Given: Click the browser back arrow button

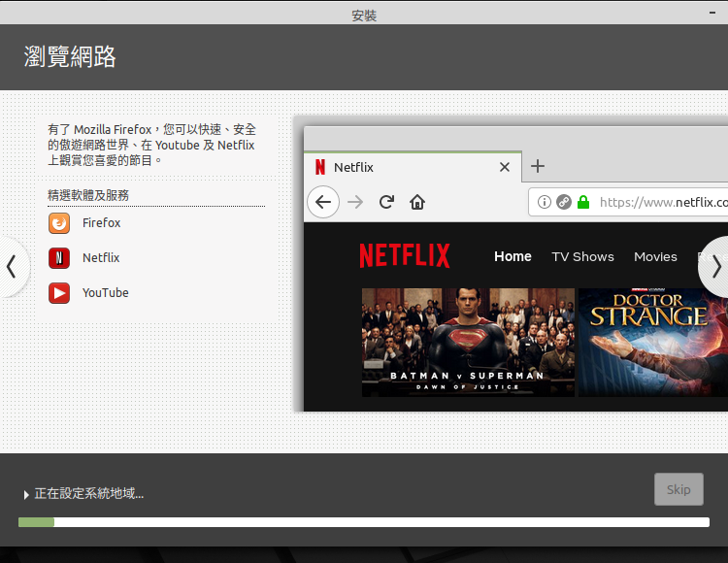Looking at the screenshot, I should click(323, 202).
